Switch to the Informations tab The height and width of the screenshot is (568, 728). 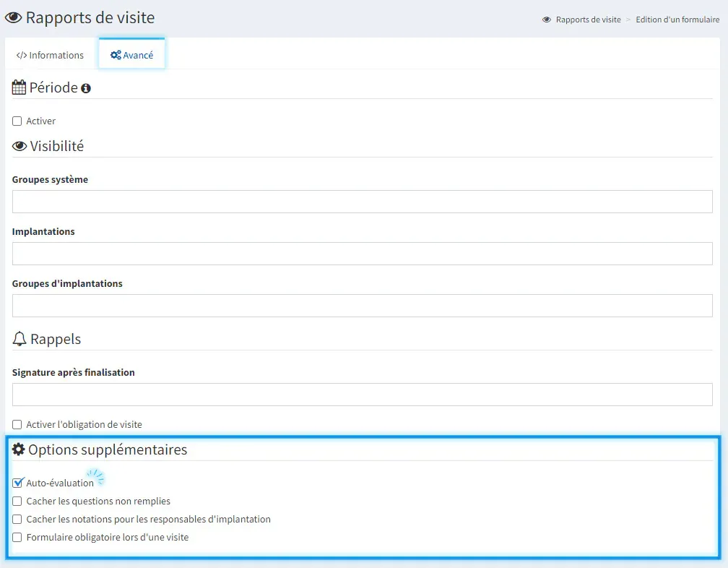[50, 55]
